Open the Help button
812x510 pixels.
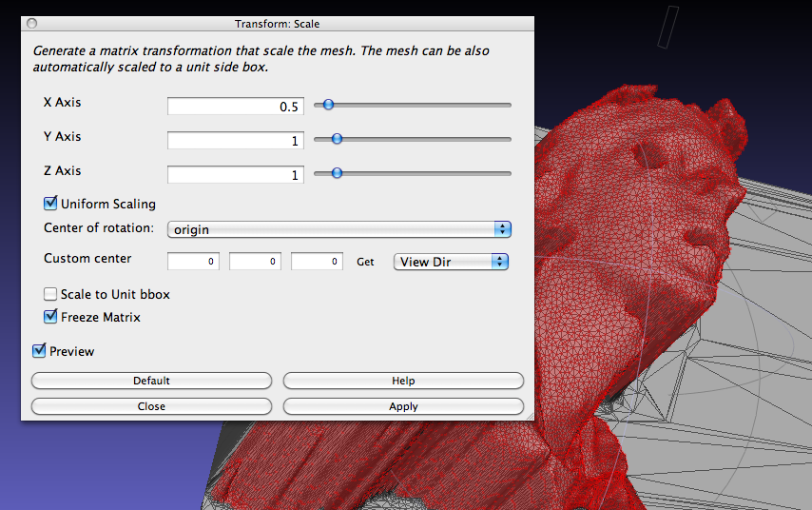point(403,381)
